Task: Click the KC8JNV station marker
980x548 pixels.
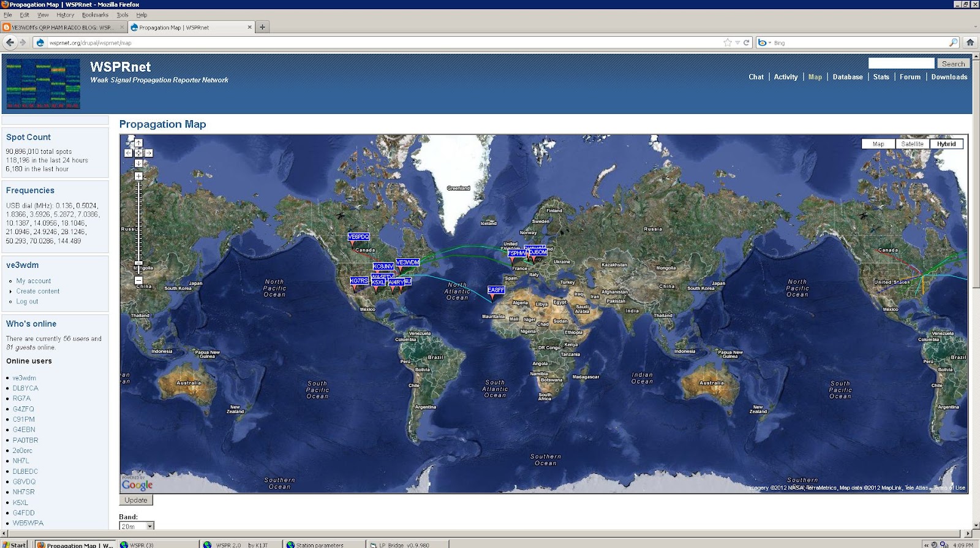Action: [x=383, y=266]
